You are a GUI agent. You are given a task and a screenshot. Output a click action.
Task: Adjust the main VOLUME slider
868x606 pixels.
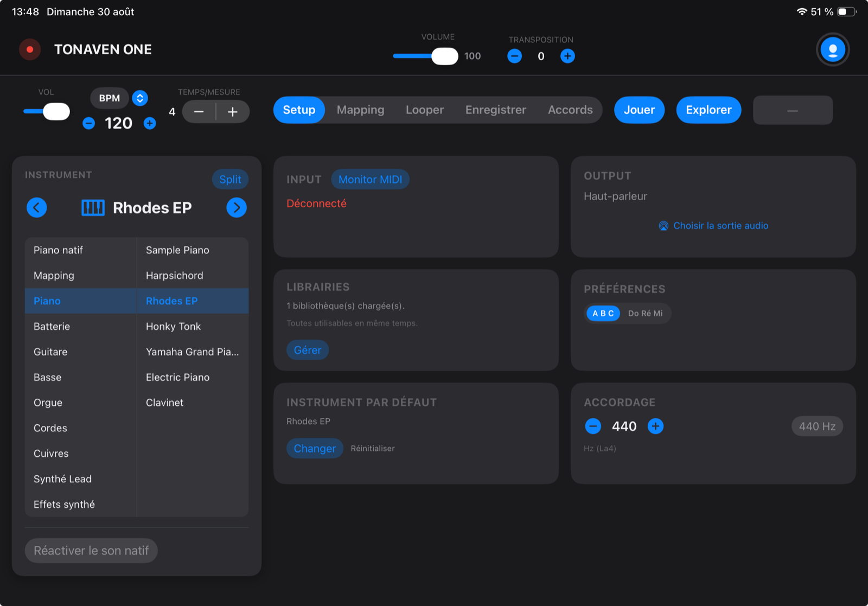click(425, 56)
